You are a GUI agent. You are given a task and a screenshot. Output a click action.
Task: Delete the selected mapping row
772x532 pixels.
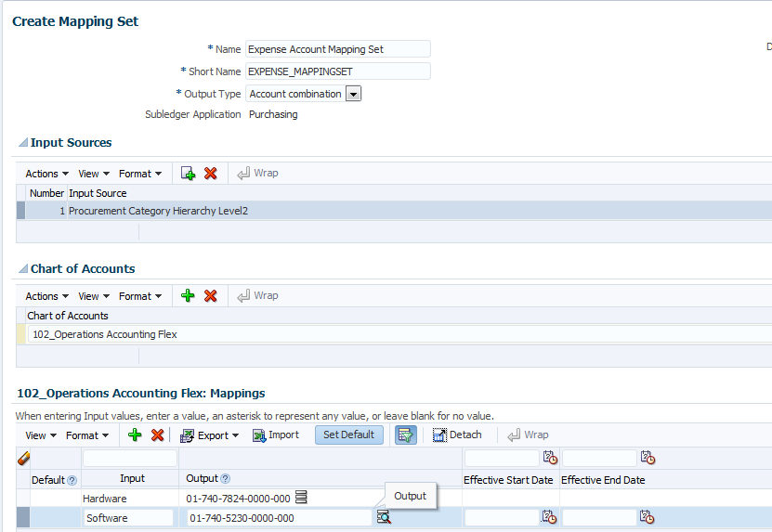tap(158, 435)
